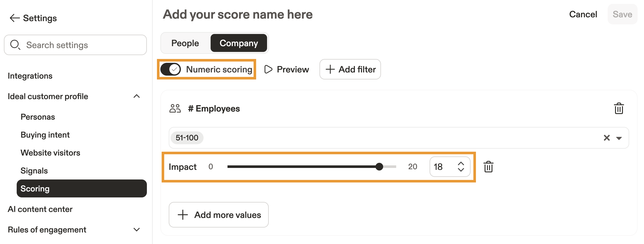Click the Cancel button
Image resolution: width=644 pixels, height=244 pixels.
coord(583,15)
